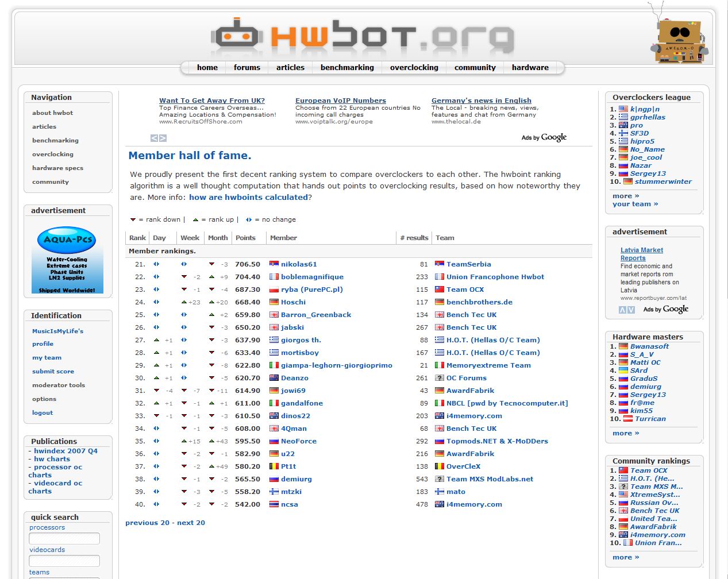Open the Germany's news in English ad
728x579 pixels.
pyautogui.click(x=482, y=101)
